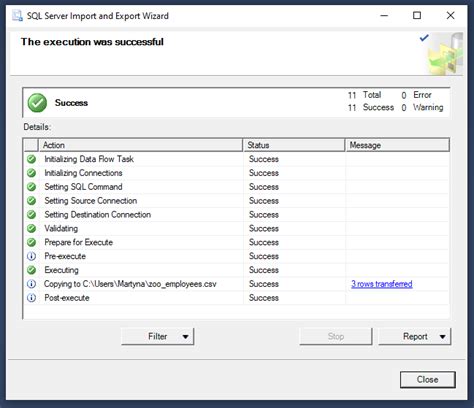
Task: Select the Setting Source Connection row text
Action: click(x=91, y=201)
